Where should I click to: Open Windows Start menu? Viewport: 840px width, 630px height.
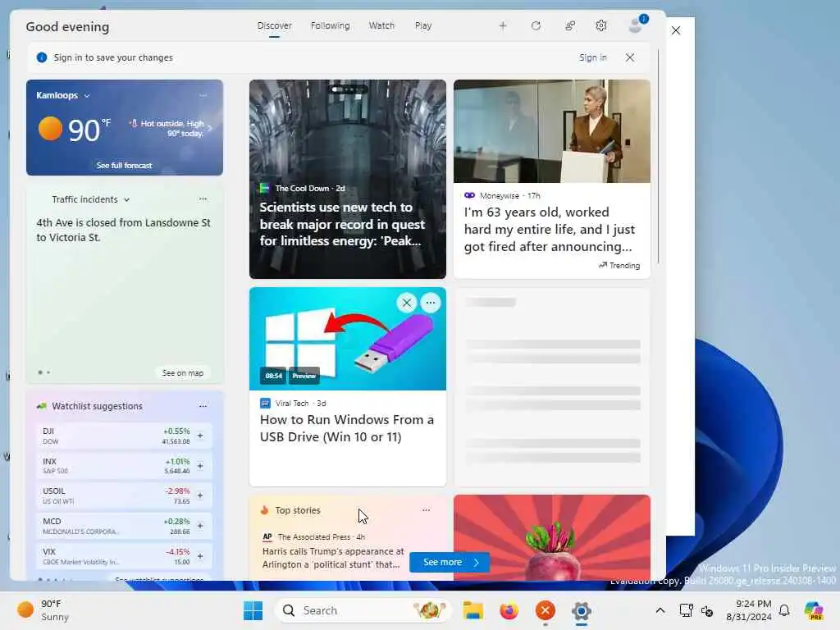(x=253, y=610)
